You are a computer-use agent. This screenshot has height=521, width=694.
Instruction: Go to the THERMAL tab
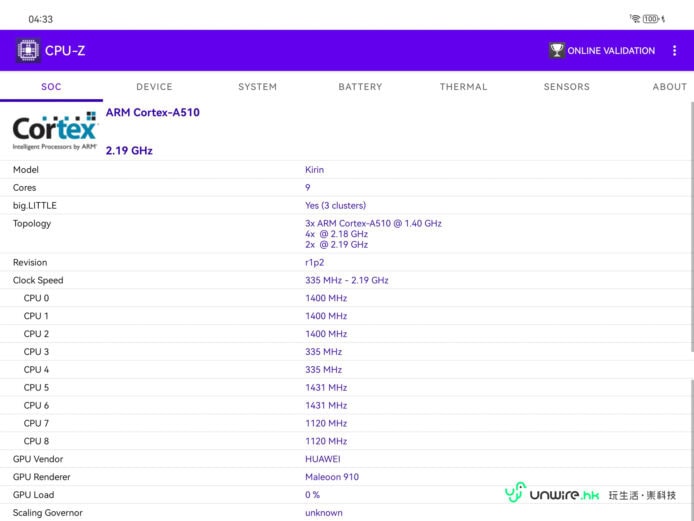click(463, 87)
